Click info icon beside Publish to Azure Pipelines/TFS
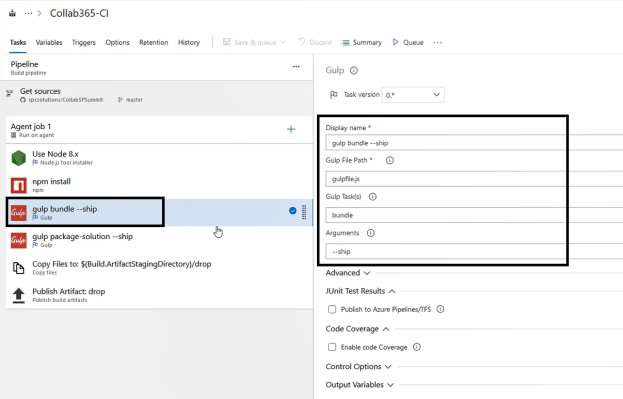The width and height of the screenshot is (623, 399). [x=440, y=309]
